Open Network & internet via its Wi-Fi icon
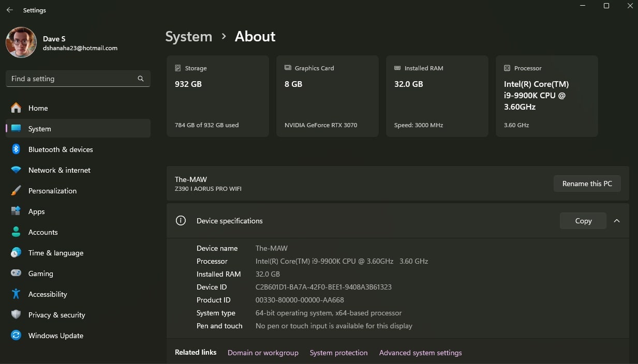Screen dimensions: 638x364 (x=17, y=170)
